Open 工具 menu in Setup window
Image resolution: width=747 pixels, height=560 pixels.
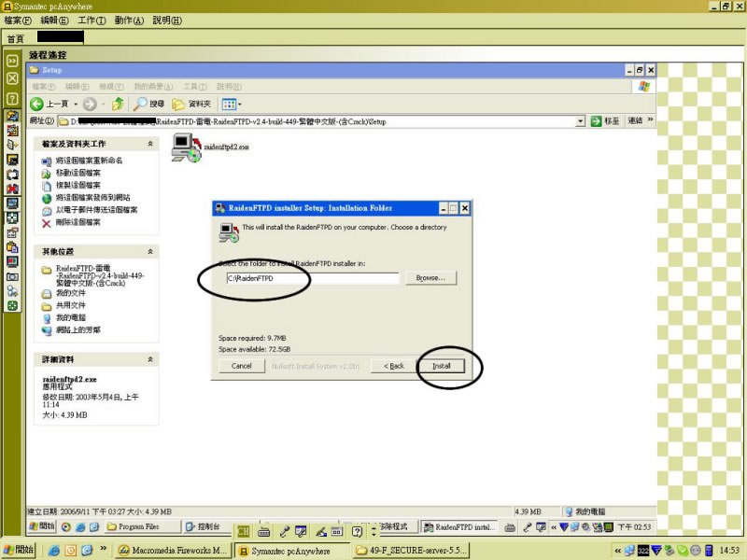pos(195,87)
